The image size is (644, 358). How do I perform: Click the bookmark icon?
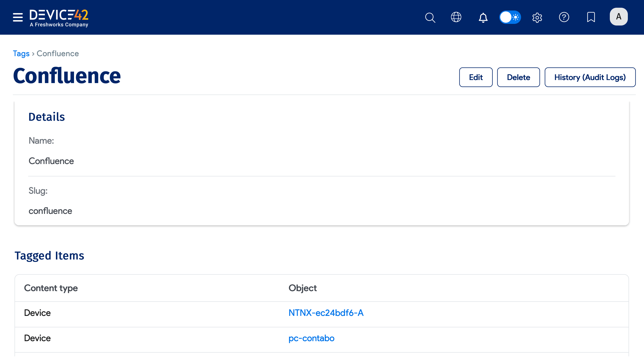point(591,17)
